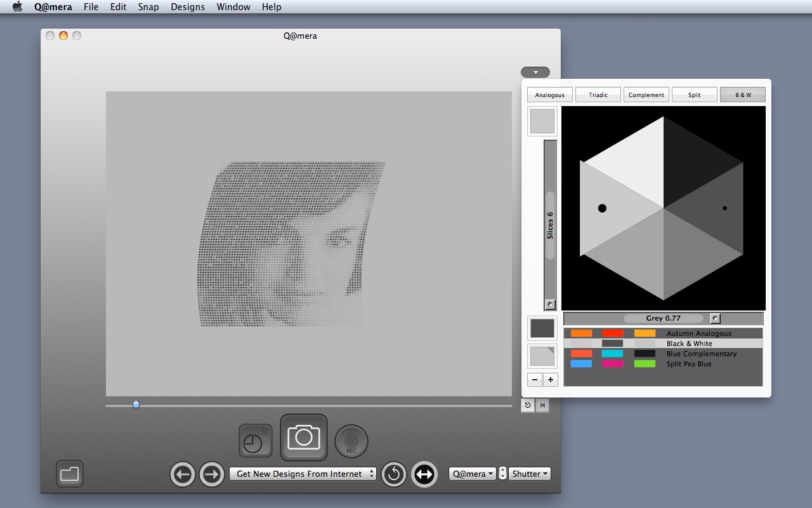Enable the Triadic color scheme

click(598, 95)
